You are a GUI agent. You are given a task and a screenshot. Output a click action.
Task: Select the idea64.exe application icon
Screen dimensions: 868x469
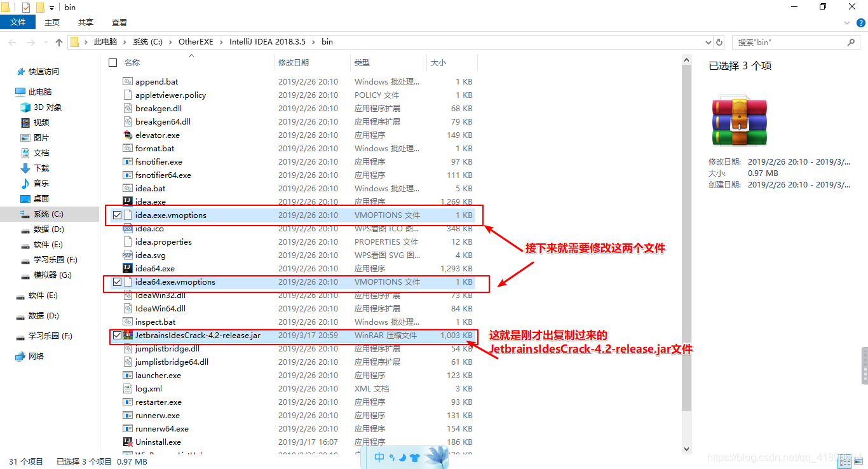point(128,268)
